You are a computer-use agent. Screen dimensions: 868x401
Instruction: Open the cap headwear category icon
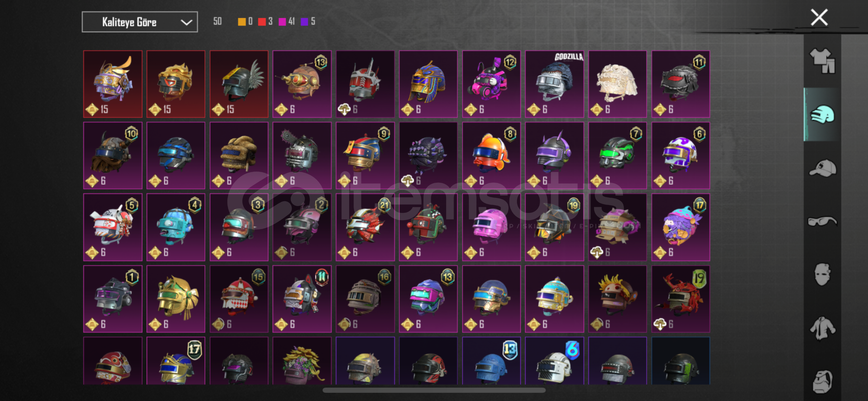[x=822, y=168]
